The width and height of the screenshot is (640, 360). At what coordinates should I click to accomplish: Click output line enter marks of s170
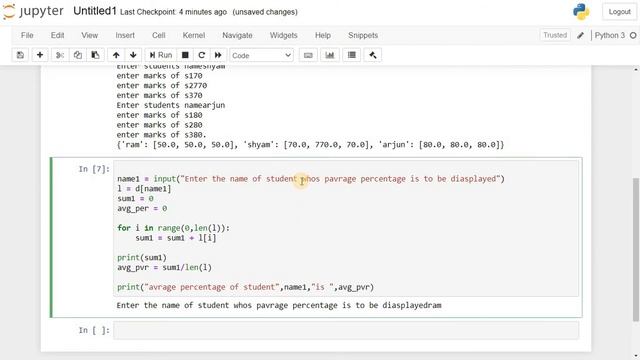coord(159,76)
